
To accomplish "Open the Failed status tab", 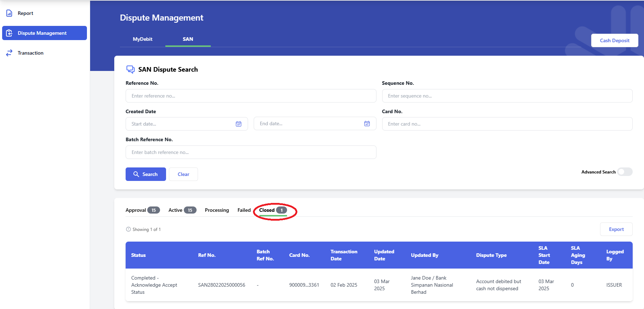I will point(244,210).
